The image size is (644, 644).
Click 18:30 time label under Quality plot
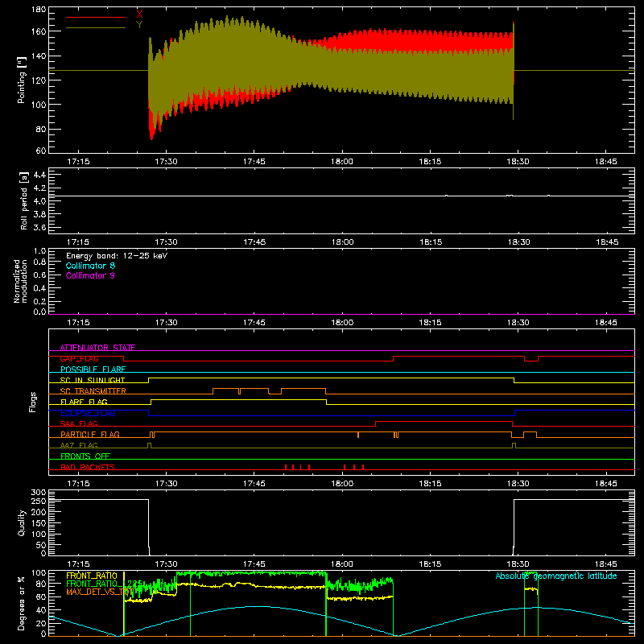(518, 564)
